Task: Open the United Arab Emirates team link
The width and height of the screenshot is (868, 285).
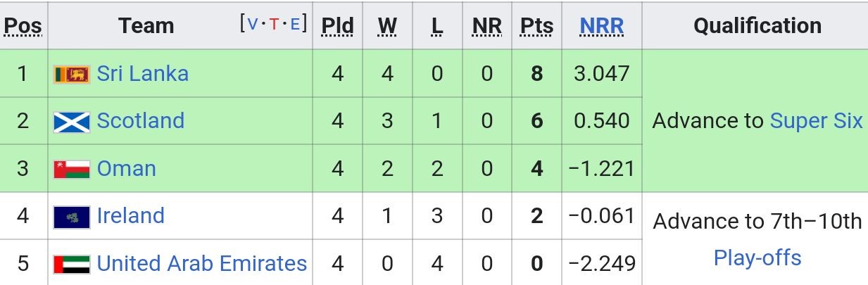Action: [x=202, y=263]
